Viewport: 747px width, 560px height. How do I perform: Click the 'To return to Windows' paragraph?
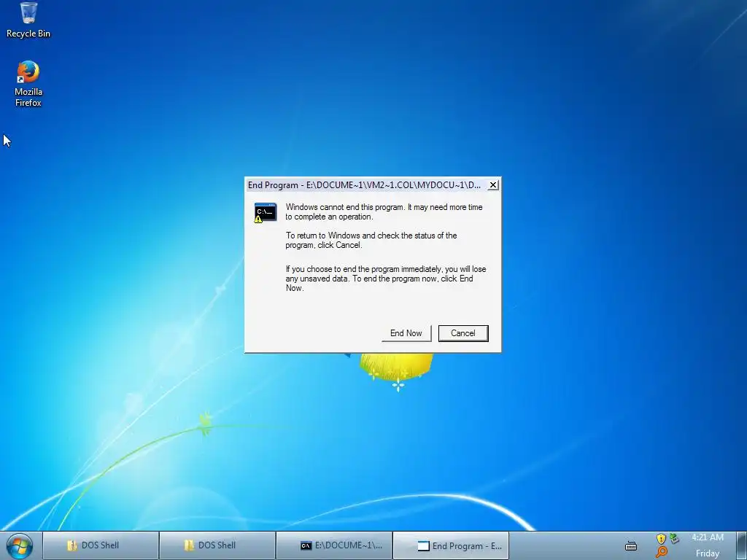coord(371,241)
